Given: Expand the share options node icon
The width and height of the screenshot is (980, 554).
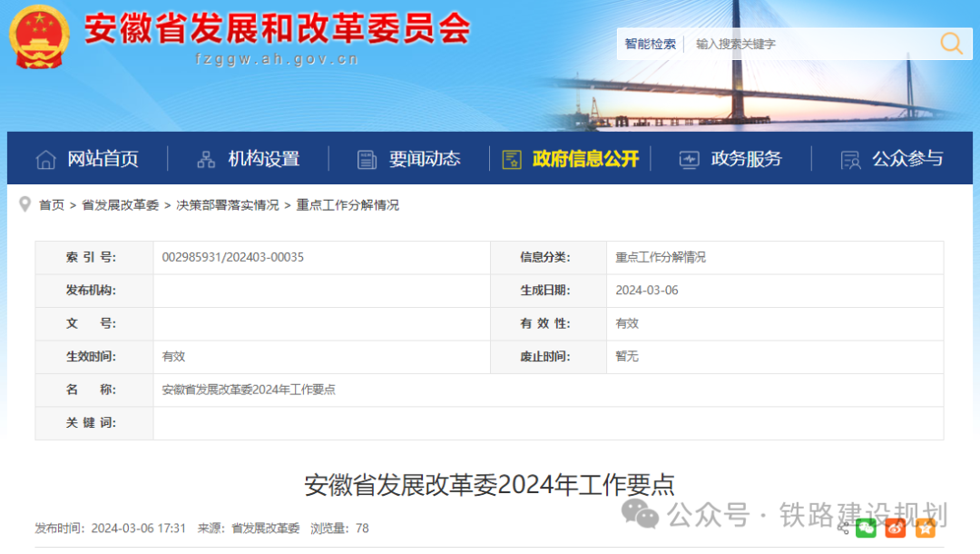Looking at the screenshot, I should tap(843, 527).
